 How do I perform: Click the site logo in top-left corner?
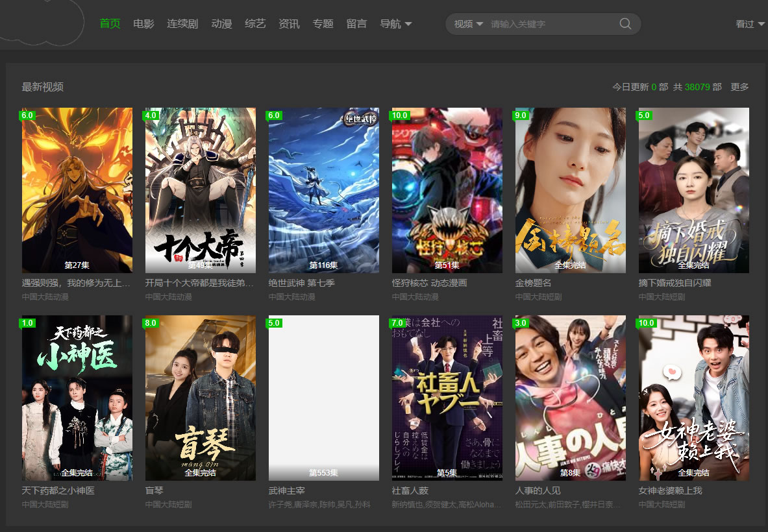42,23
